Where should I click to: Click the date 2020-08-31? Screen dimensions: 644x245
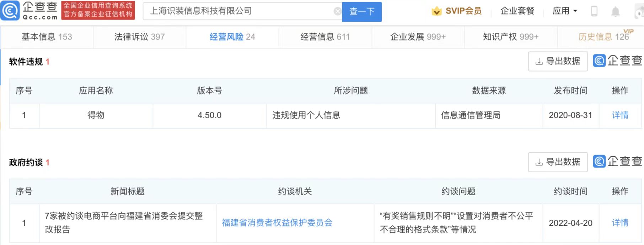tap(571, 115)
